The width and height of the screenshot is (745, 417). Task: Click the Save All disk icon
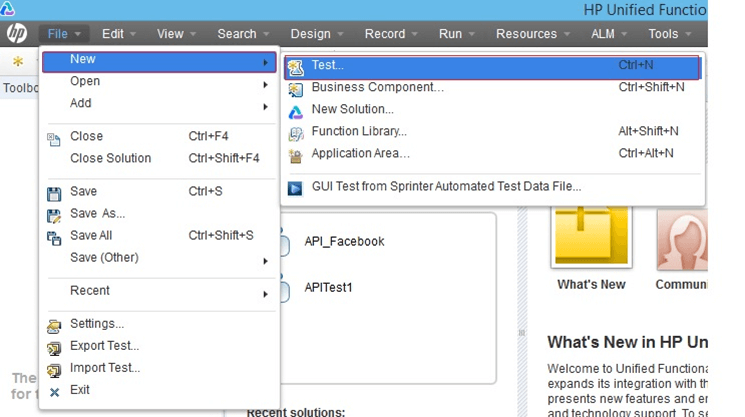54,237
